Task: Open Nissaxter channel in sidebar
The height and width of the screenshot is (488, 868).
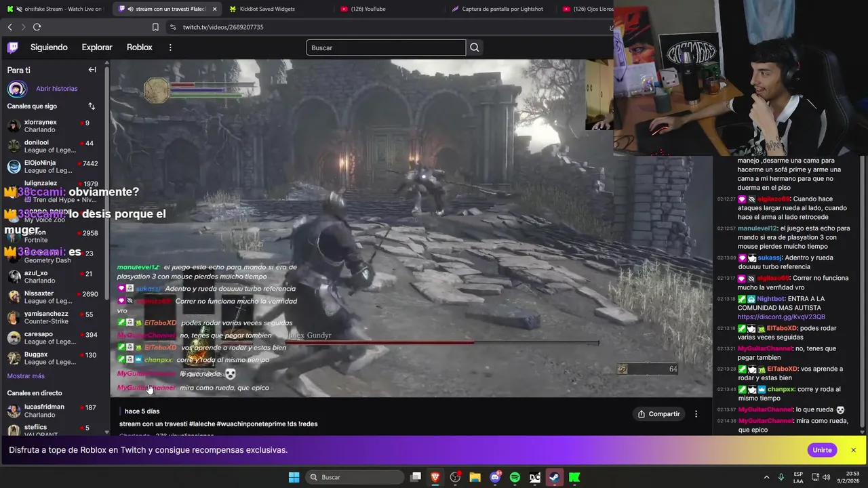Action: (53, 297)
